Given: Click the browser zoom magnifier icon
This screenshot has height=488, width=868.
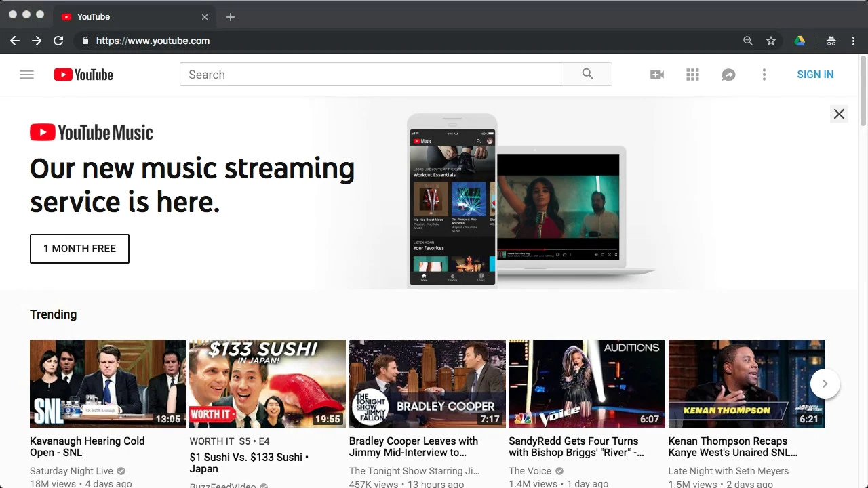Looking at the screenshot, I should [x=748, y=41].
